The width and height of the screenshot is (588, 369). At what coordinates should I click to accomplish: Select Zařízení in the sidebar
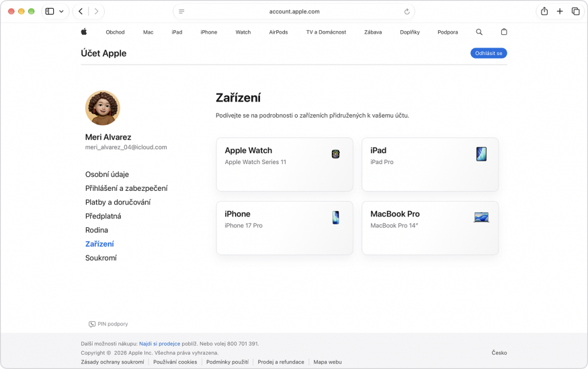point(99,244)
